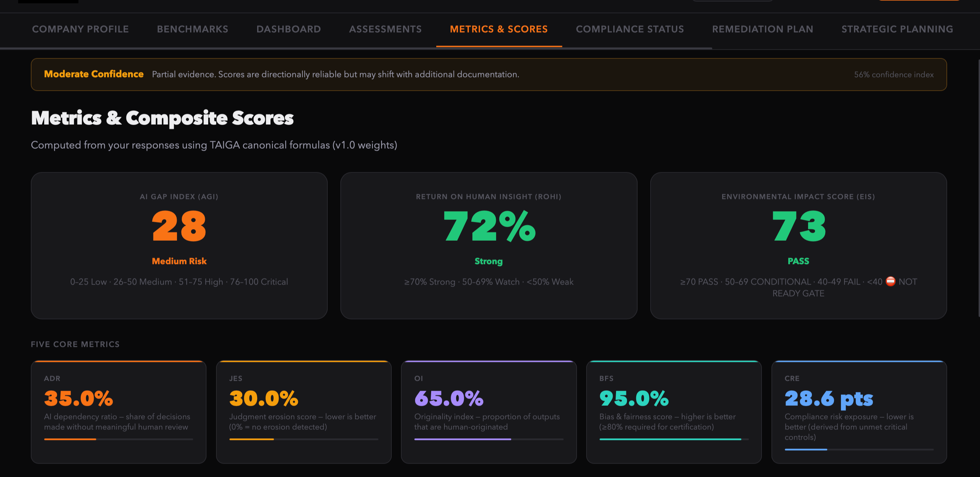Click the AI Gap Index (AGI) card title
980x477 pixels.
pos(179,197)
